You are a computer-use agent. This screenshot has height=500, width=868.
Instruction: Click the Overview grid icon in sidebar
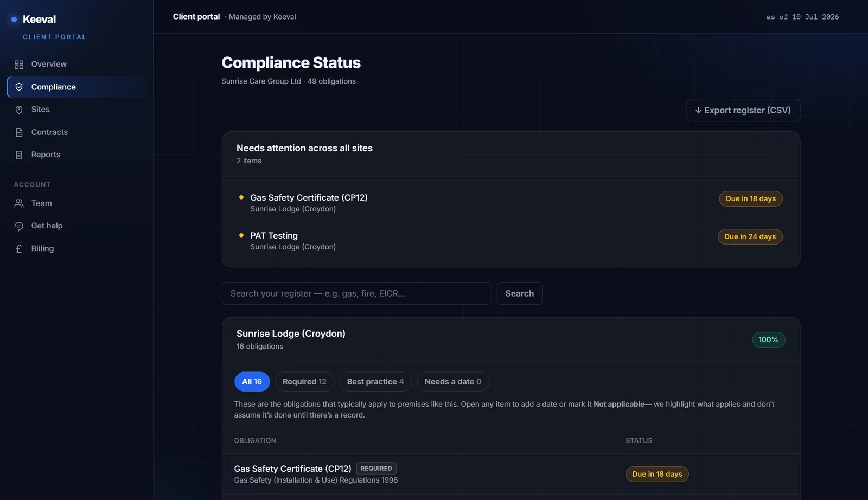[19, 65]
